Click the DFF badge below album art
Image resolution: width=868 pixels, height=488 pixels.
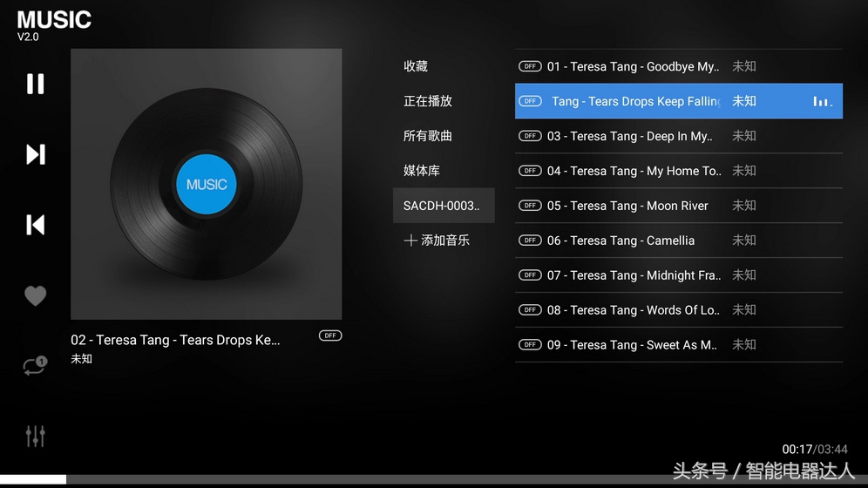point(330,335)
